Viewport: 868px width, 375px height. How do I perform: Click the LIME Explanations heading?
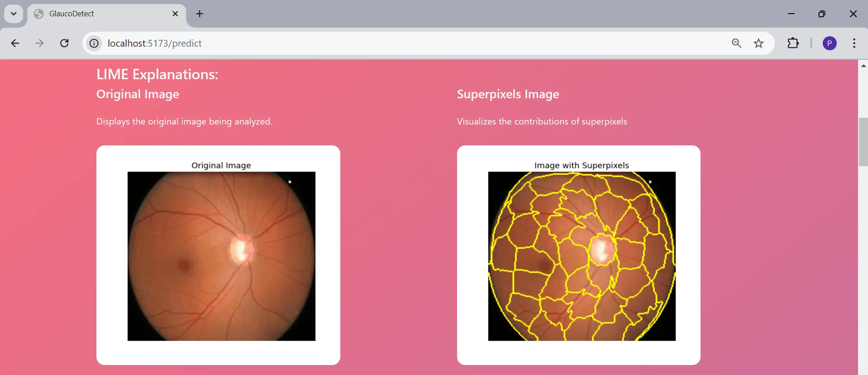tap(157, 74)
